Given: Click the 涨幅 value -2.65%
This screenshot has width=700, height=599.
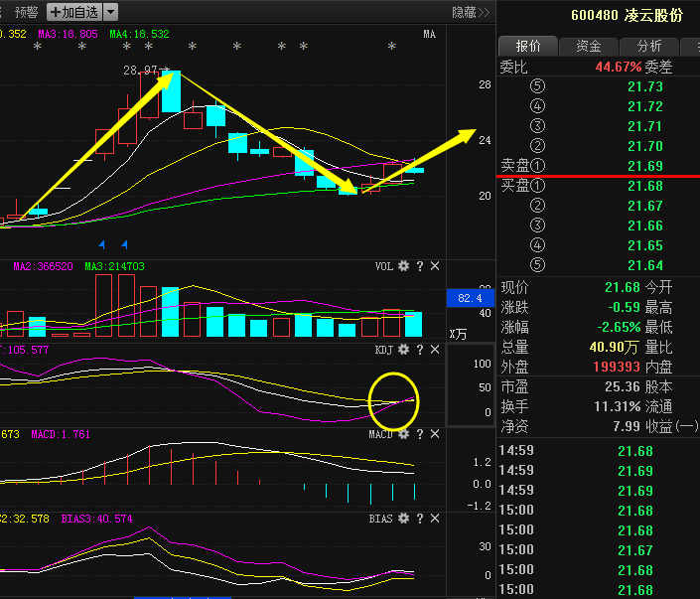Looking at the screenshot, I should [619, 327].
